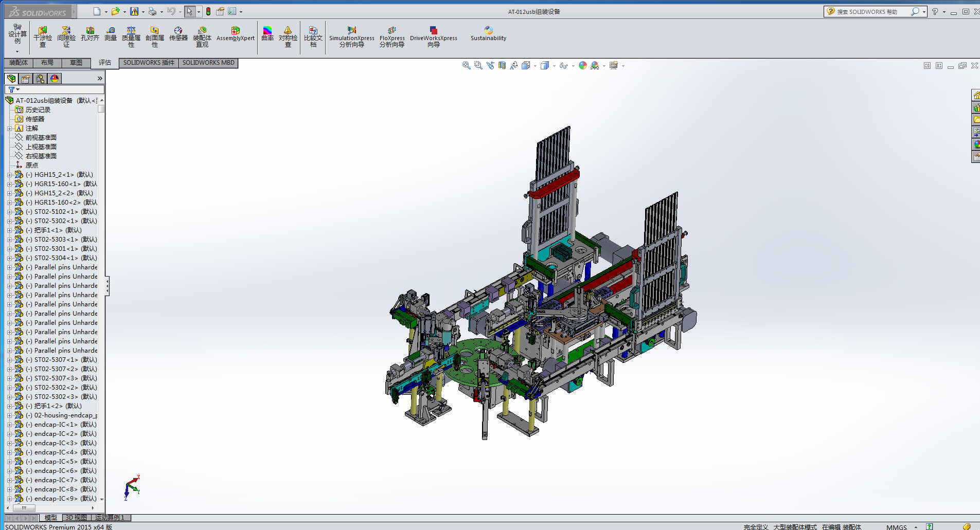Viewport: 980px width, 530px height.
Task: Expand the 设计算例 dropdown arrow
Action: (x=17, y=51)
